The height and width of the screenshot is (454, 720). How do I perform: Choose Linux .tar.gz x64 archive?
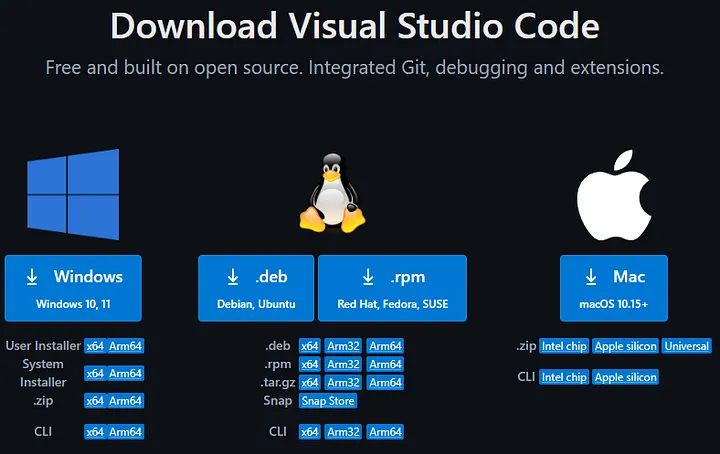tap(309, 383)
